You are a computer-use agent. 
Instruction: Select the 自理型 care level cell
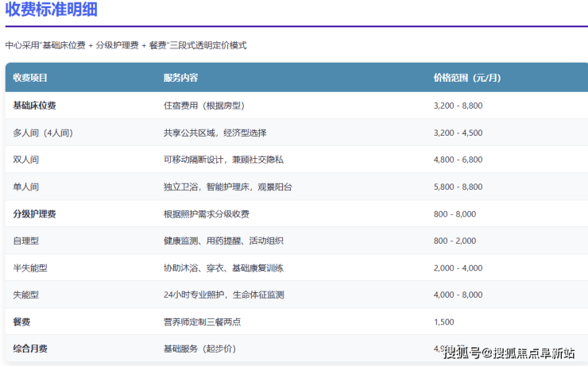[x=25, y=241]
